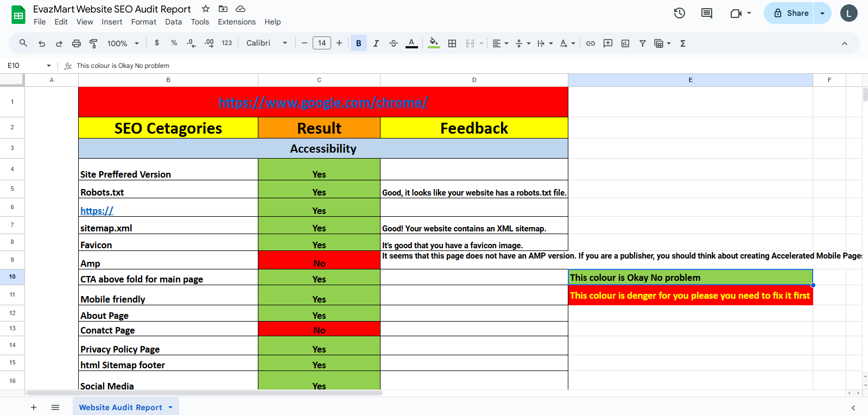Open version history clock icon
This screenshot has height=415, width=868.
(680, 13)
